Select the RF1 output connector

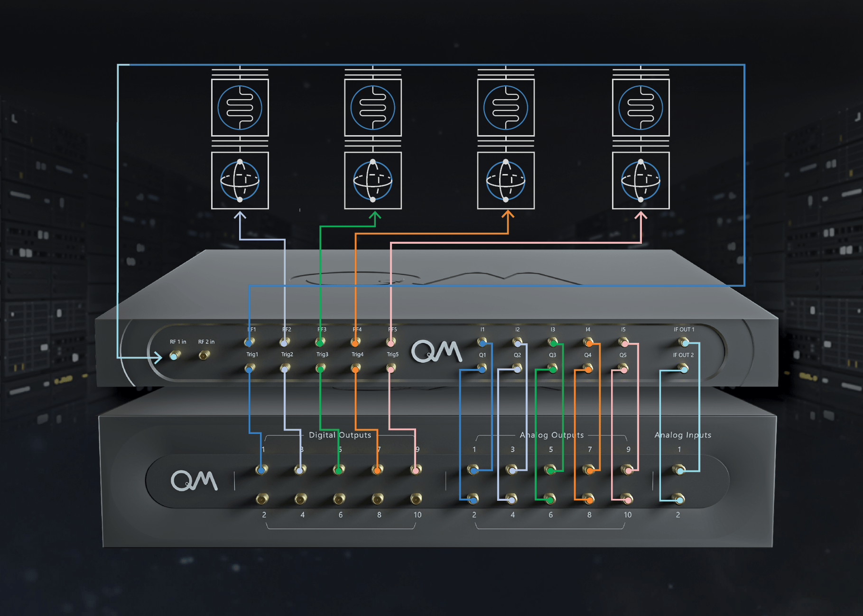(x=249, y=342)
